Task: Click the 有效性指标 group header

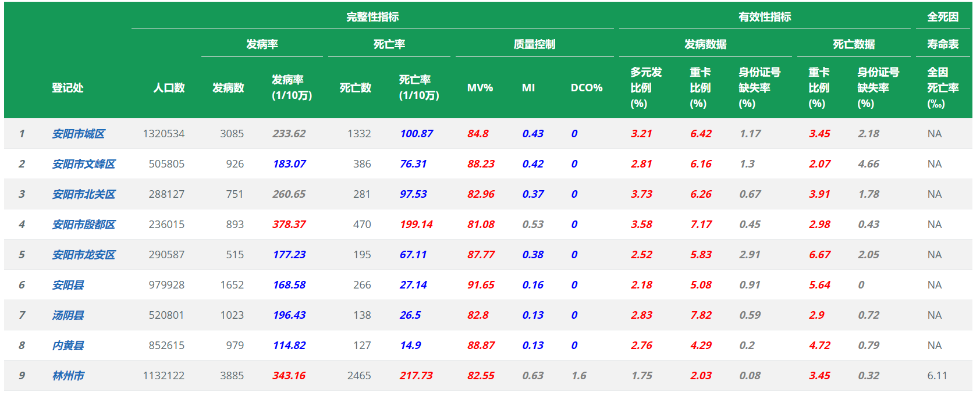Action: (x=765, y=17)
